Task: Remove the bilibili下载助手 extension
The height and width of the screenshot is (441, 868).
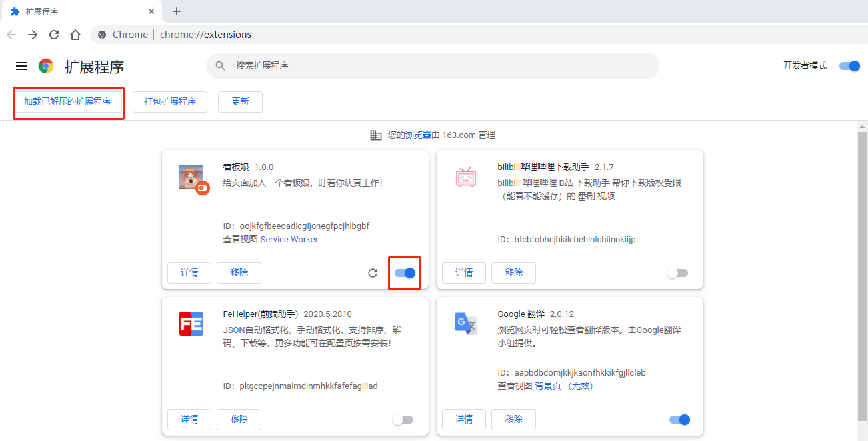Action: pos(513,273)
